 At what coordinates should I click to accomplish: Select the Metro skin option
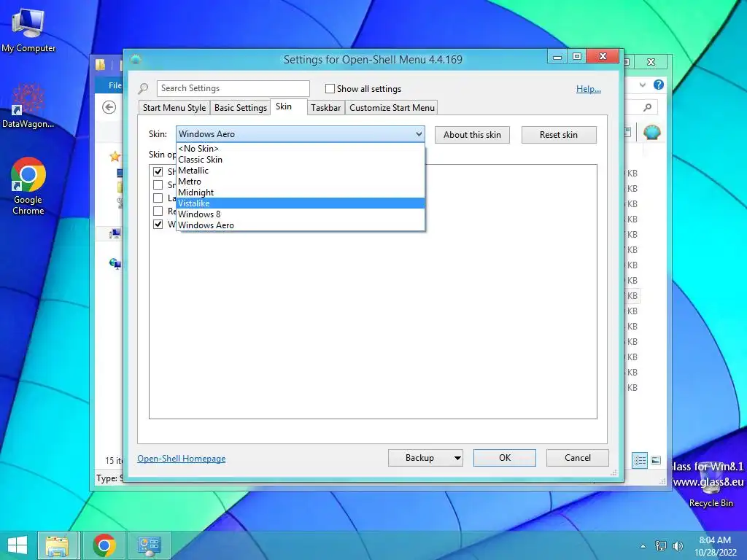pos(300,182)
